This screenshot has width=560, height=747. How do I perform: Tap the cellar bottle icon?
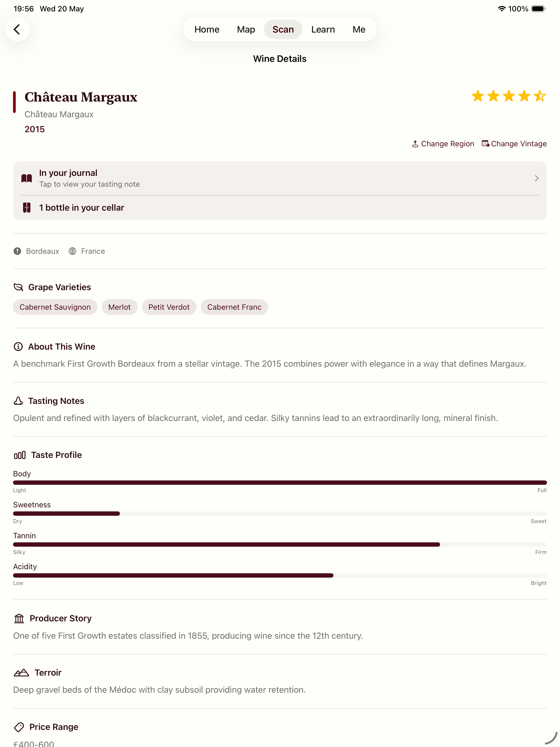point(27,208)
